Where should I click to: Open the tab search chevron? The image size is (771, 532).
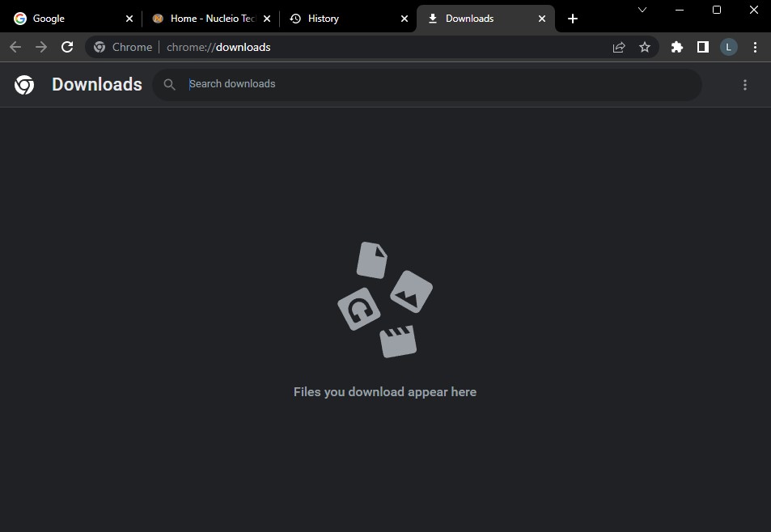coord(642,10)
